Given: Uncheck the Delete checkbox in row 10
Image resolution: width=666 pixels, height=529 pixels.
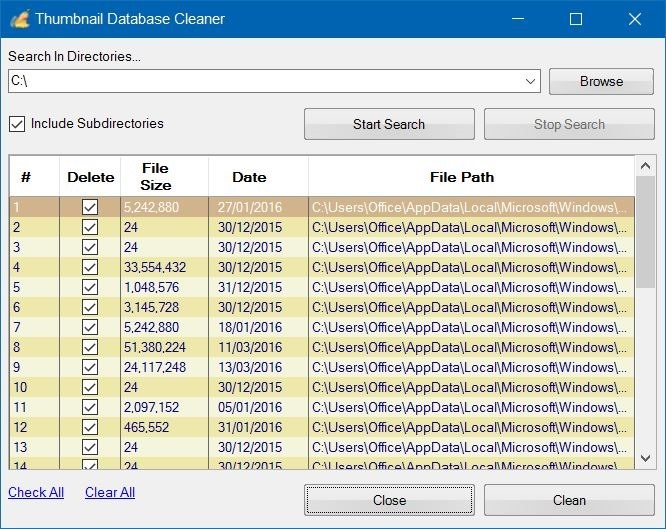Looking at the screenshot, I should [90, 387].
